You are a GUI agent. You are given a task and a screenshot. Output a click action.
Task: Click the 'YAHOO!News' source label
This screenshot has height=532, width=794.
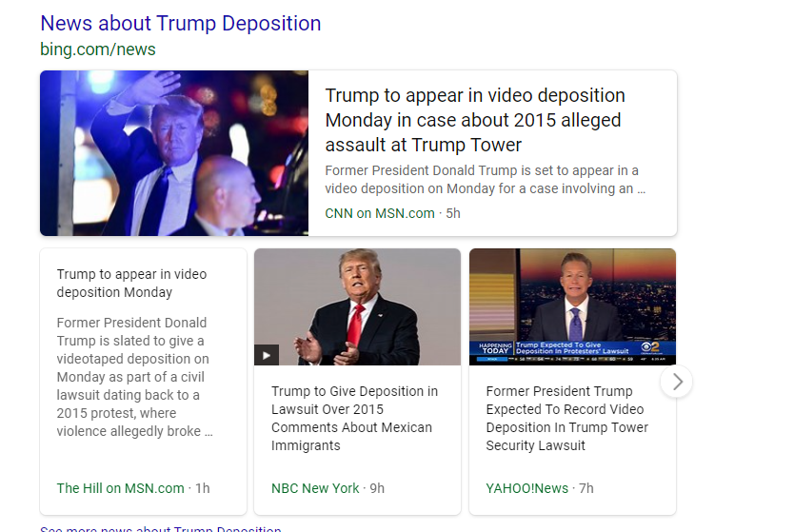(527, 488)
